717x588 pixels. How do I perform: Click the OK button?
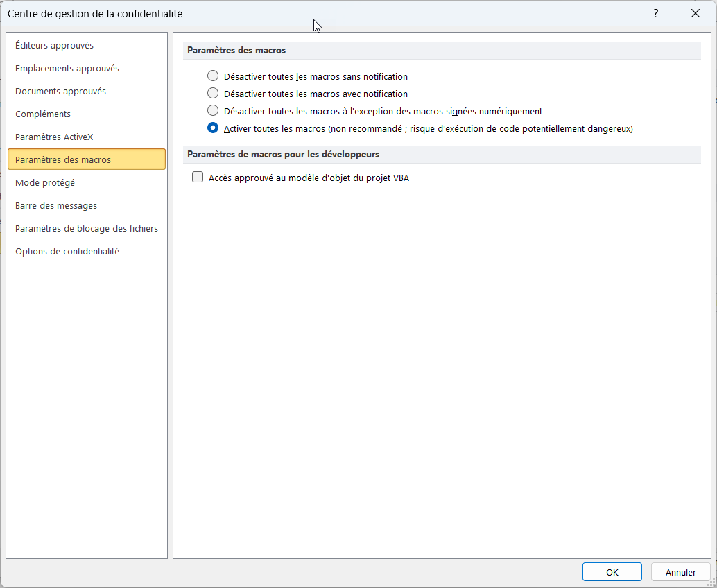click(x=612, y=572)
